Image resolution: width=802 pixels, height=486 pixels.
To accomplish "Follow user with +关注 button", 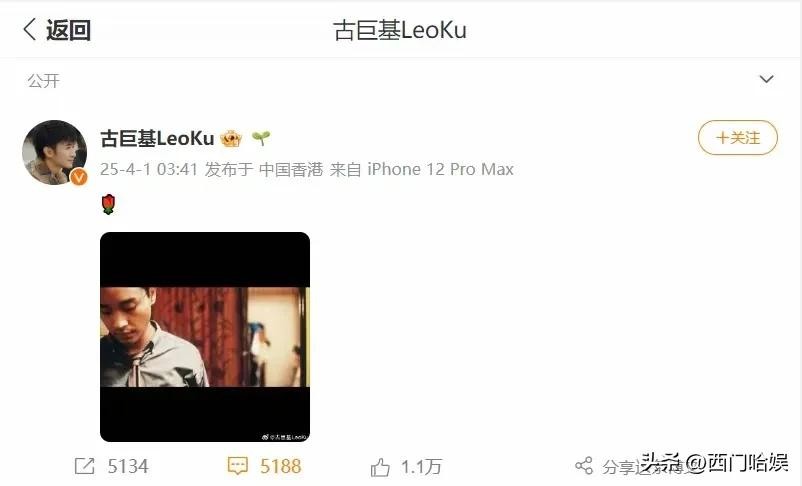I will pyautogui.click(x=738, y=138).
